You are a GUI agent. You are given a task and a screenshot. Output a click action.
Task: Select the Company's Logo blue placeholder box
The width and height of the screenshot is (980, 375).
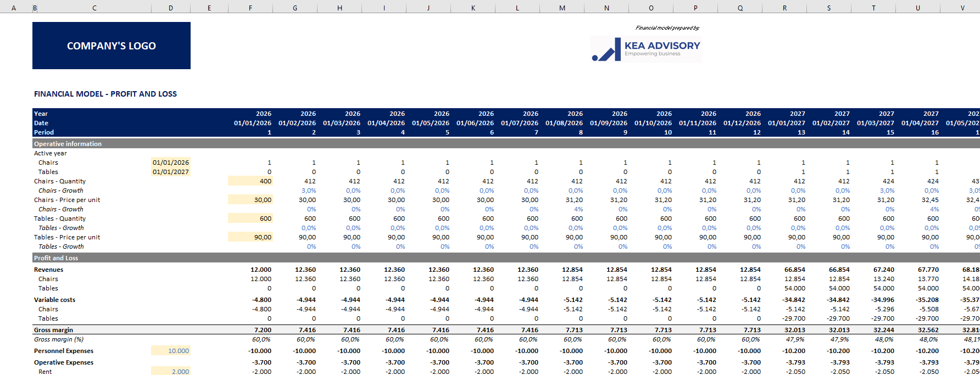(x=112, y=46)
